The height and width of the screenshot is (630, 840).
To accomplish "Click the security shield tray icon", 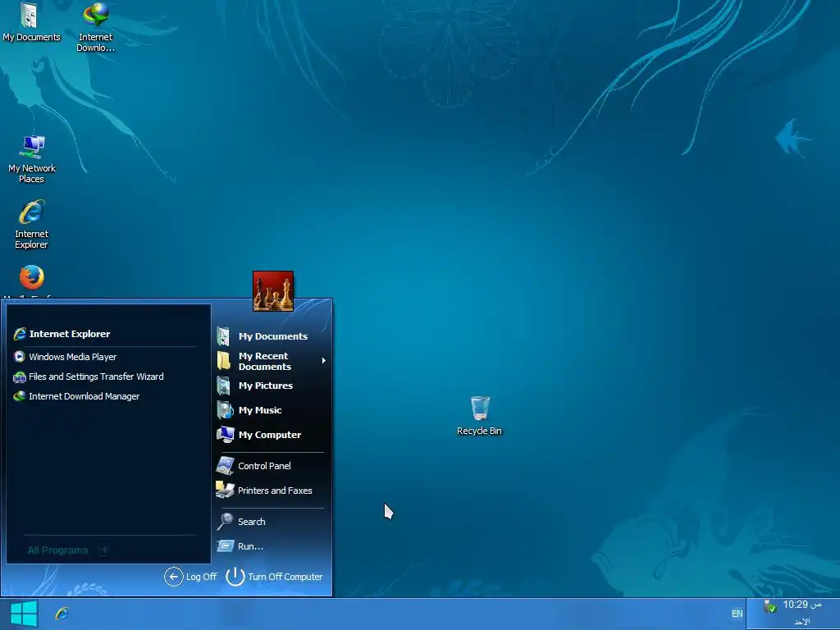I will click(769, 606).
